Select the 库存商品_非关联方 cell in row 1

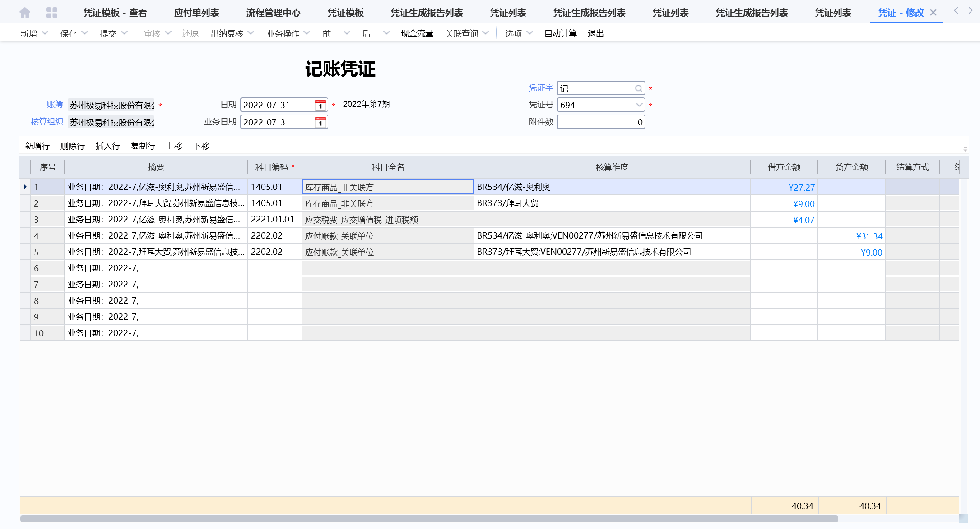[388, 187]
